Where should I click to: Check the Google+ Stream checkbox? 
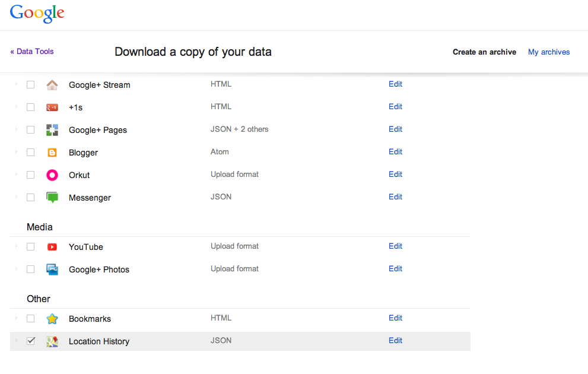31,85
